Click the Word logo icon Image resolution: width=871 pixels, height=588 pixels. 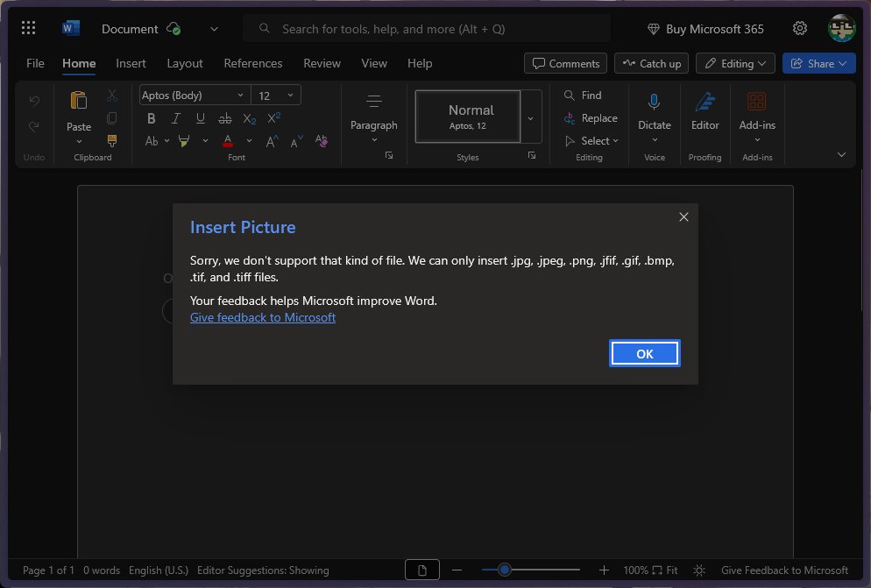71,28
